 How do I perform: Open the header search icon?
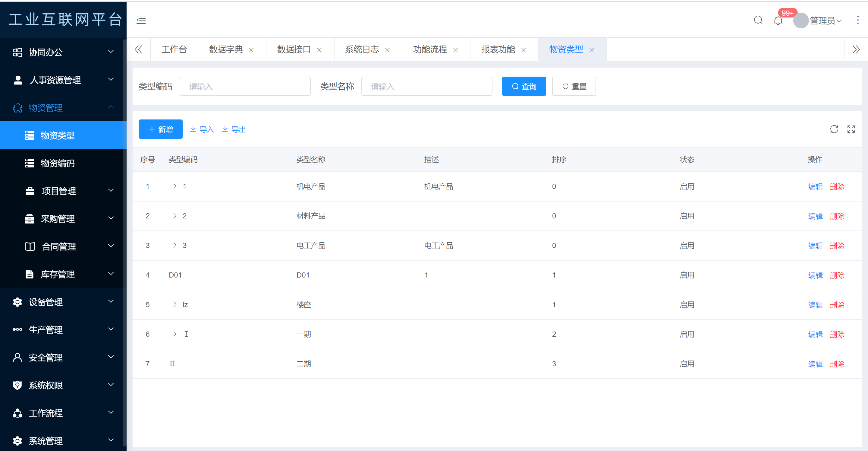[x=758, y=20]
